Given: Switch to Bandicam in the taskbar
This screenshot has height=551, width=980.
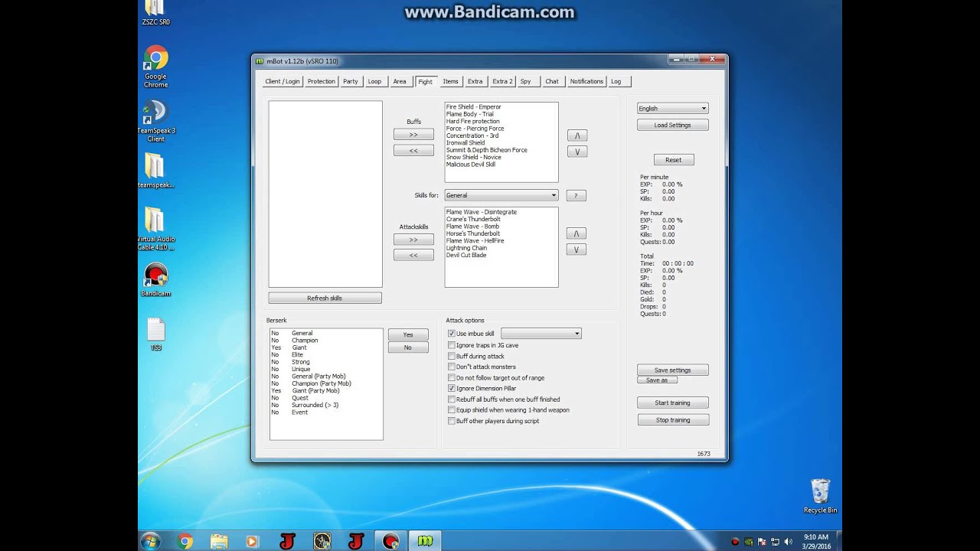Looking at the screenshot, I should (x=390, y=541).
